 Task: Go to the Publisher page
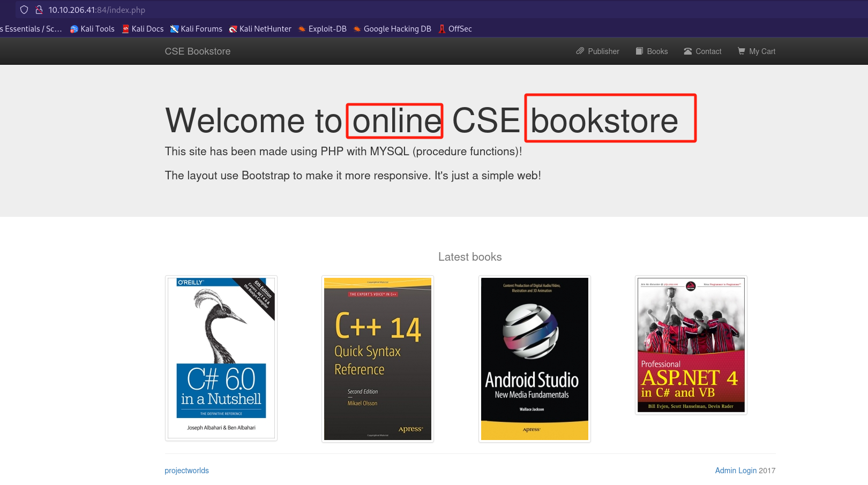coord(597,51)
